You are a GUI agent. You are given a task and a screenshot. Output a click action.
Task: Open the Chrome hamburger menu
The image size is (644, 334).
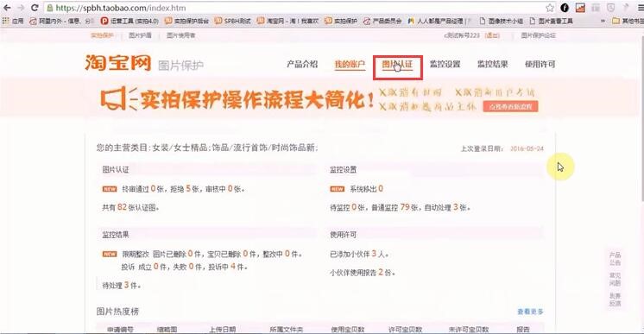tap(640, 8)
